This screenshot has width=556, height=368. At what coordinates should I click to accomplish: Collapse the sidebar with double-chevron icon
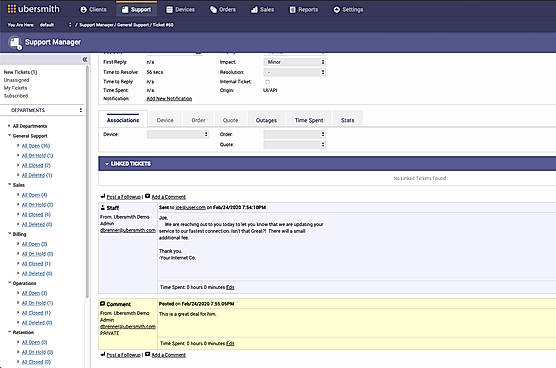pos(85,59)
